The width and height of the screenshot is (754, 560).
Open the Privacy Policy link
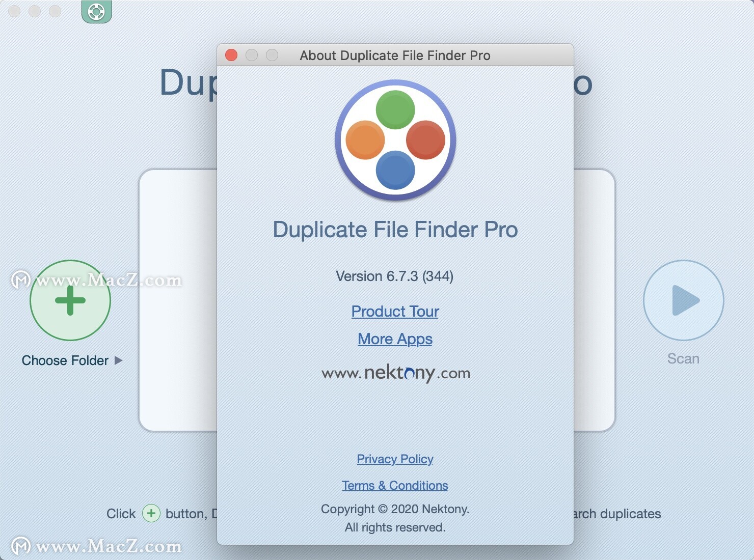tap(395, 459)
